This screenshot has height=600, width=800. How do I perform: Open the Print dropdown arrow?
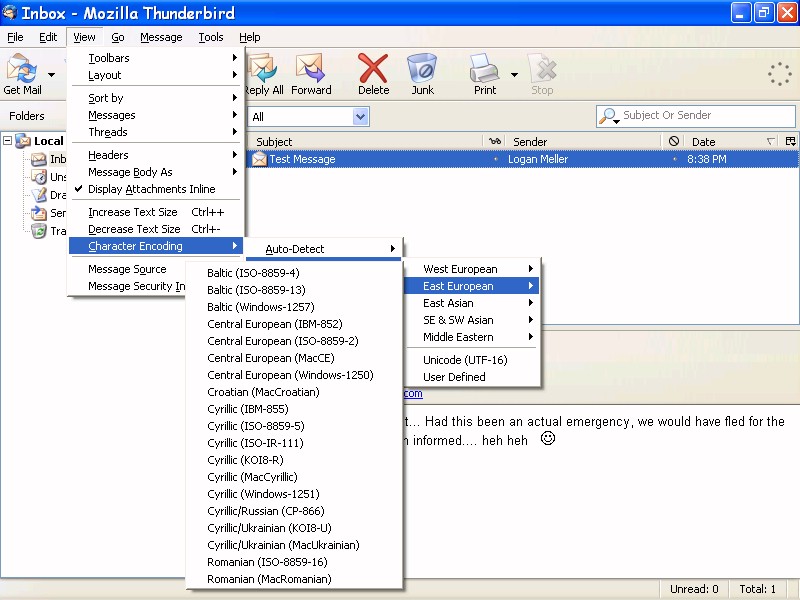click(514, 74)
